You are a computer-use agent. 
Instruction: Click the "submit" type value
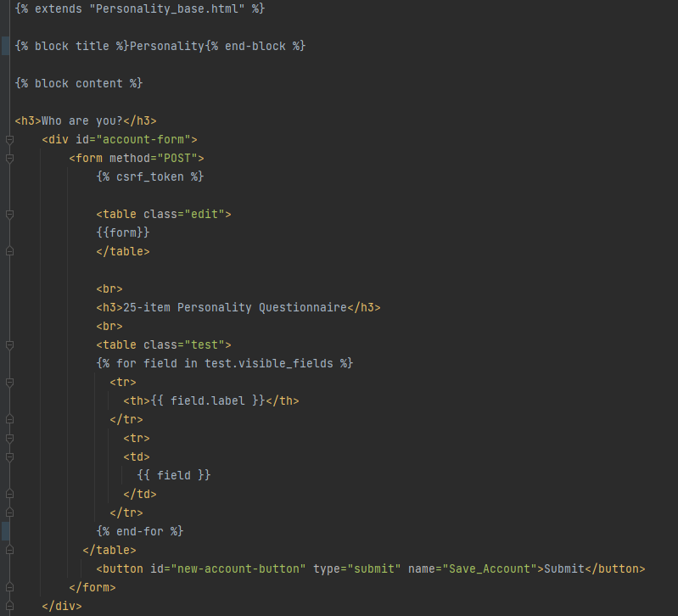(x=374, y=568)
